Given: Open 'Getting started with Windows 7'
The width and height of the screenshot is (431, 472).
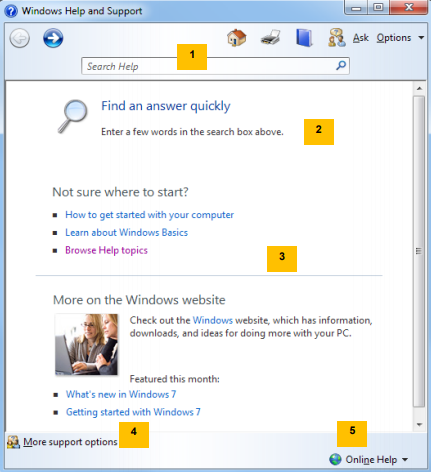Looking at the screenshot, I should tap(133, 412).
